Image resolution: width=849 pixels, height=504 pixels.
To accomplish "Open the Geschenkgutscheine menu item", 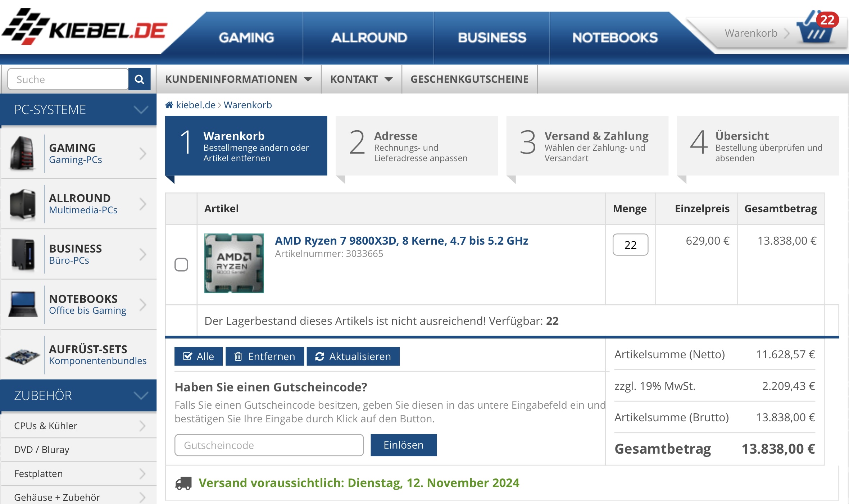I will tap(469, 79).
